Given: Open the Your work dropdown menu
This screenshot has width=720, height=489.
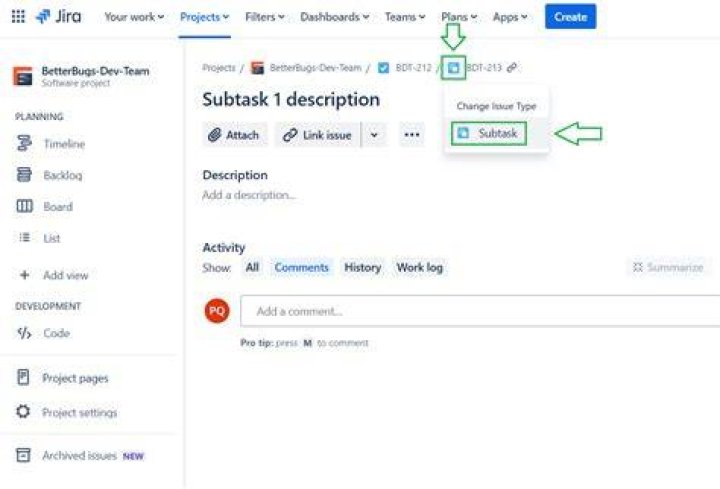Looking at the screenshot, I should pyautogui.click(x=134, y=17).
